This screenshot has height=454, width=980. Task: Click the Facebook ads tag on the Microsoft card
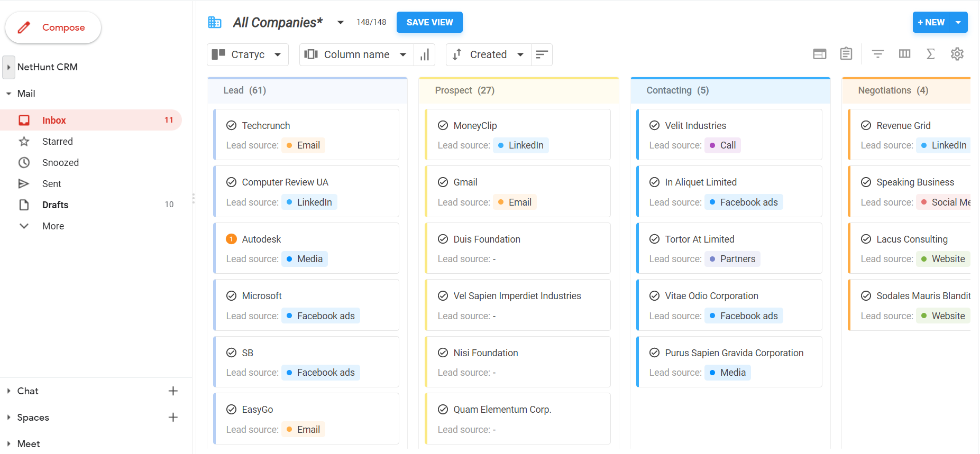tap(320, 316)
